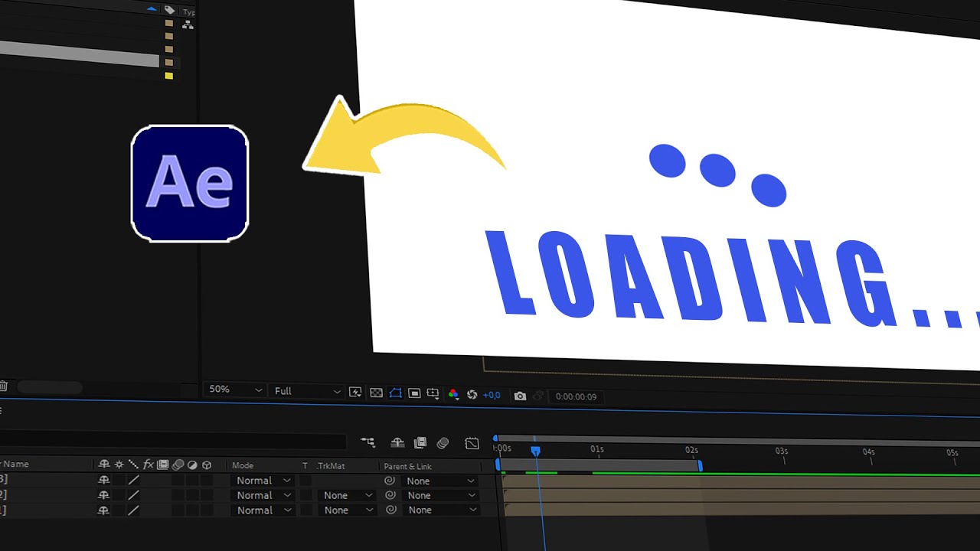Click the 3D layer column header
The width and height of the screenshot is (980, 551).
[207, 465]
